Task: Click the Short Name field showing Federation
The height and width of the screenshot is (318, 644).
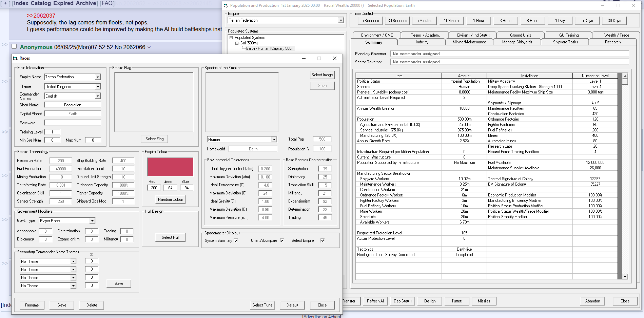Action: (73, 105)
